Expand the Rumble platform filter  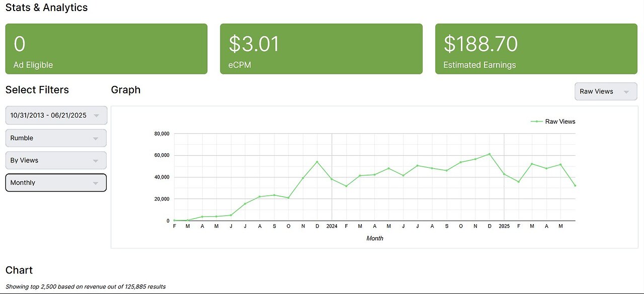(56, 138)
